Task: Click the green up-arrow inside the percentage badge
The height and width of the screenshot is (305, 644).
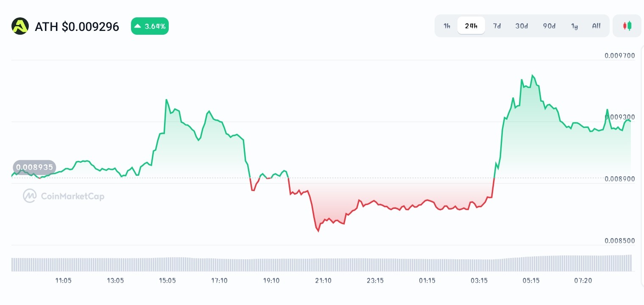Action: (x=137, y=26)
